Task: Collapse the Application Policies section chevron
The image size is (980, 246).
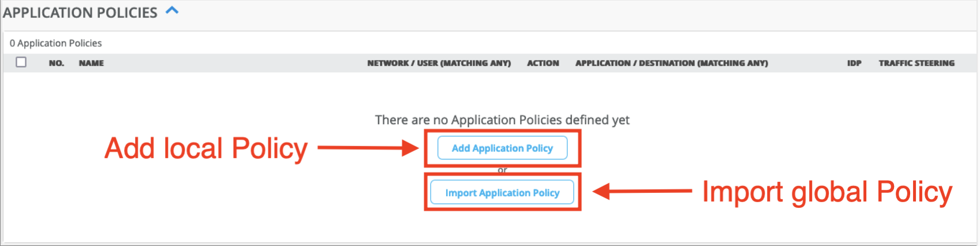Action: [x=172, y=10]
